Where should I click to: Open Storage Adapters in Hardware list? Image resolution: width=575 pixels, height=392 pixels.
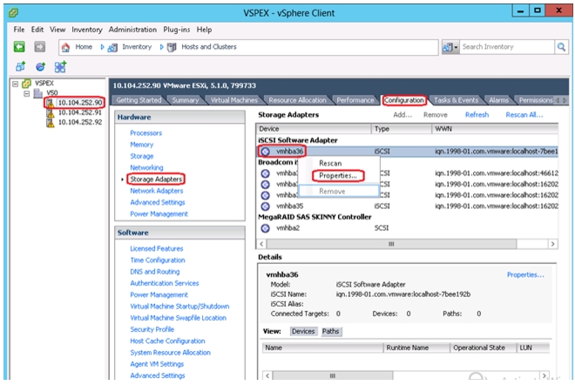tap(156, 179)
